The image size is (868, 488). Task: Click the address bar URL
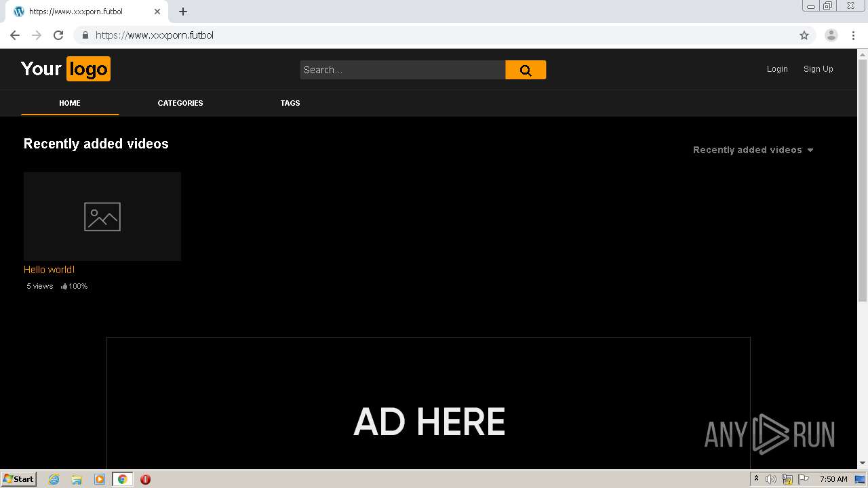pyautogui.click(x=155, y=35)
